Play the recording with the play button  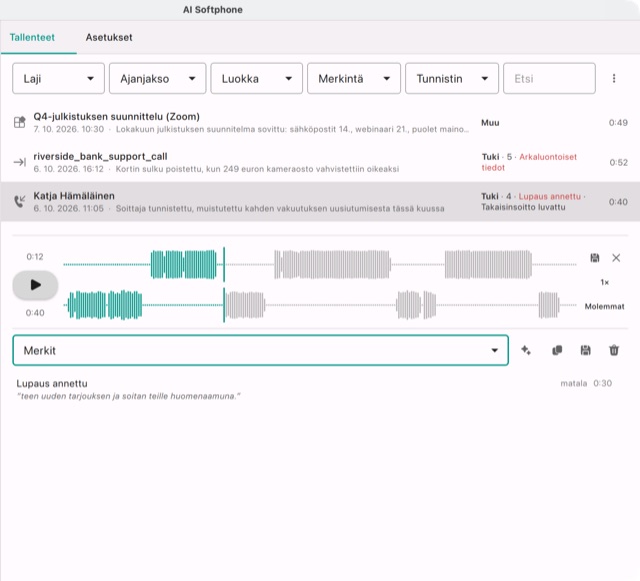click(x=35, y=285)
